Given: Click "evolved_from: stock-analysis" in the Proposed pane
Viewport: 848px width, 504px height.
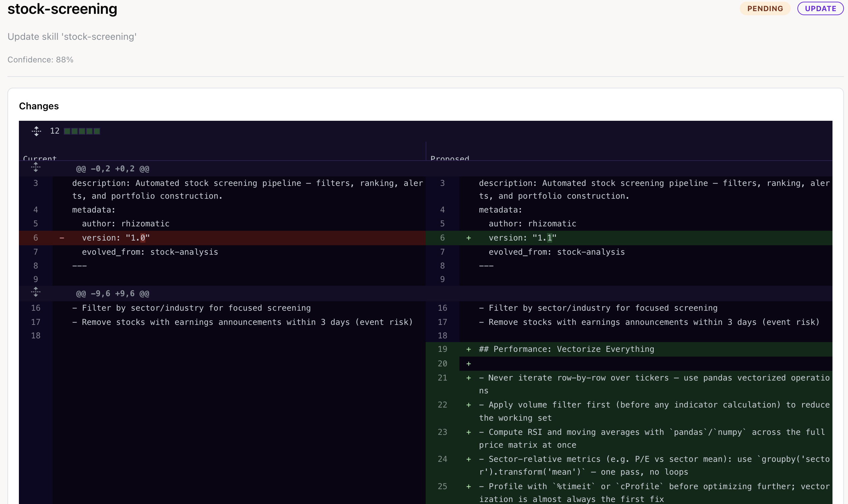Looking at the screenshot, I should (557, 252).
